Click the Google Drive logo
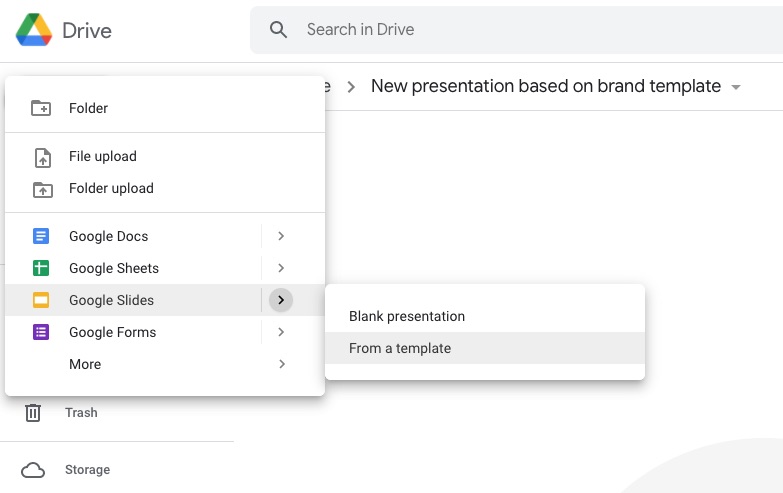 click(34, 30)
